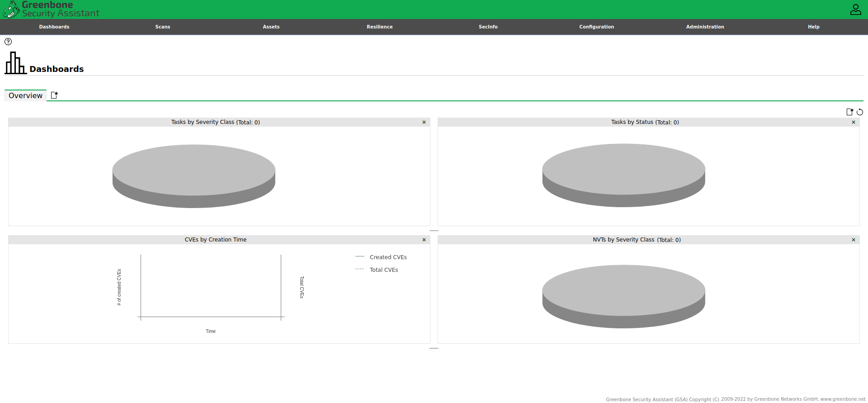Click the Time axis label

coord(211,331)
